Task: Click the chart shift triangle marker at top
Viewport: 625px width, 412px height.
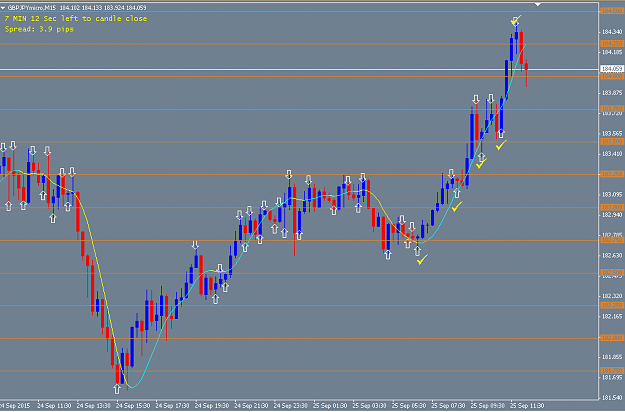Action: 538,4
